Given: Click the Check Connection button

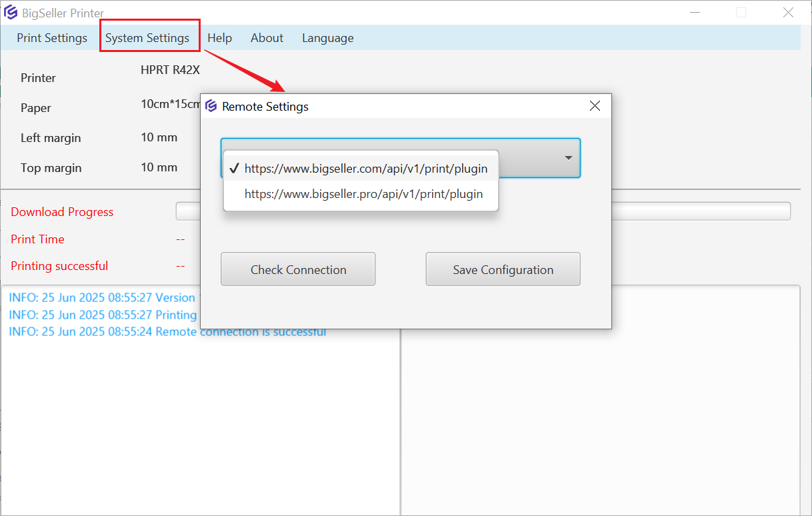Looking at the screenshot, I should (x=298, y=269).
